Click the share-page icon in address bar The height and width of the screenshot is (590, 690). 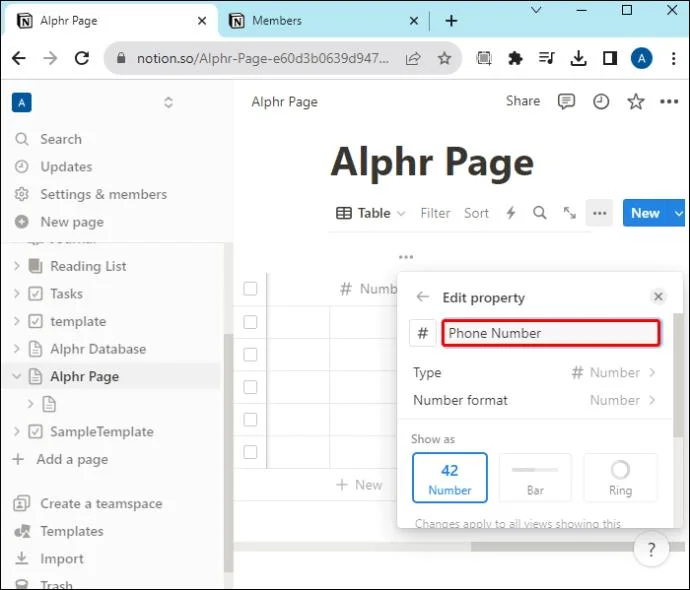[x=413, y=58]
